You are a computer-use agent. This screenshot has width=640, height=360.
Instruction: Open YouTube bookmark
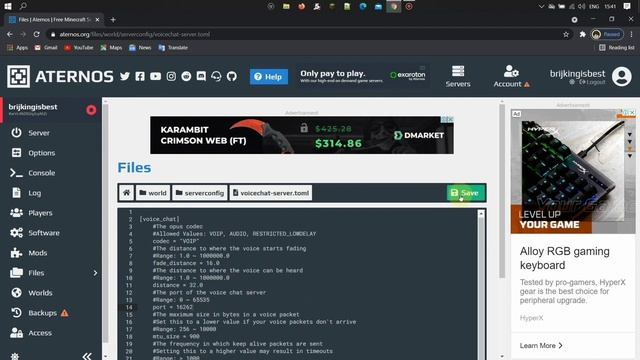coord(78,47)
